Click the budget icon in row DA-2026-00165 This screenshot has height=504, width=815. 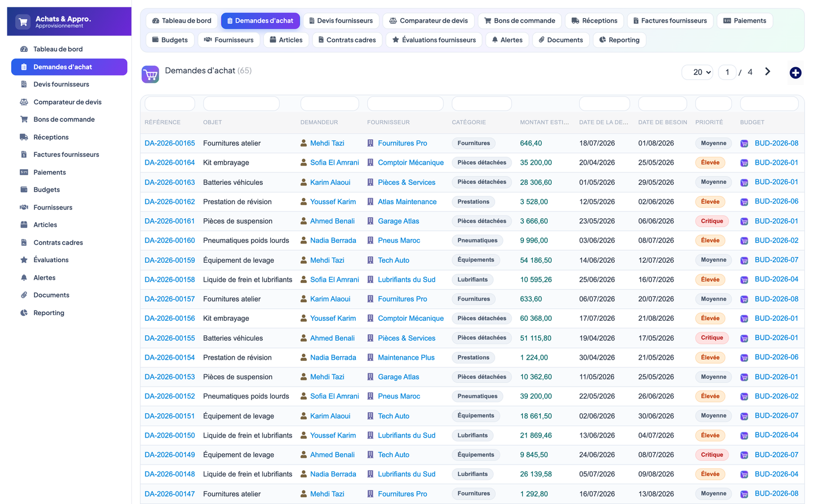coord(744,144)
